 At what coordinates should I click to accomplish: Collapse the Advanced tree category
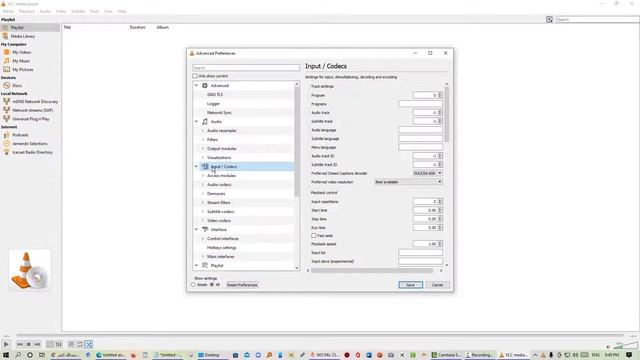click(196, 86)
